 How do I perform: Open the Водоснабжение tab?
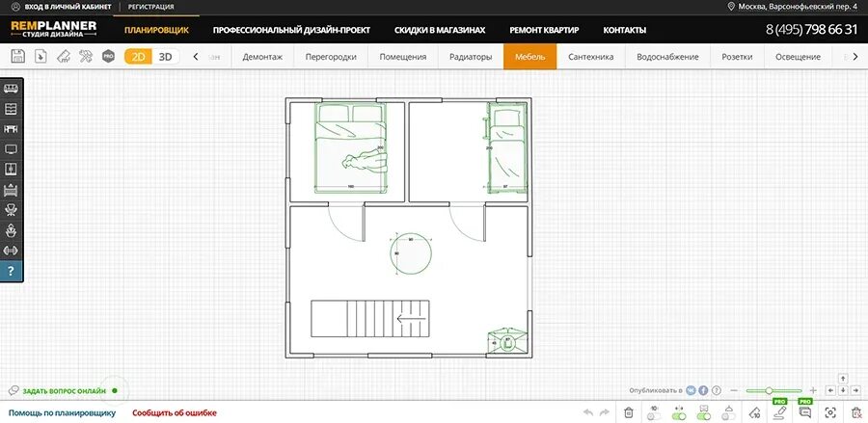click(x=667, y=57)
